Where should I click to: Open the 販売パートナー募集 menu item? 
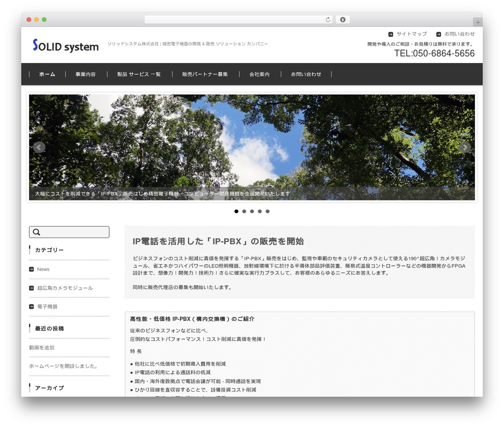coord(205,74)
